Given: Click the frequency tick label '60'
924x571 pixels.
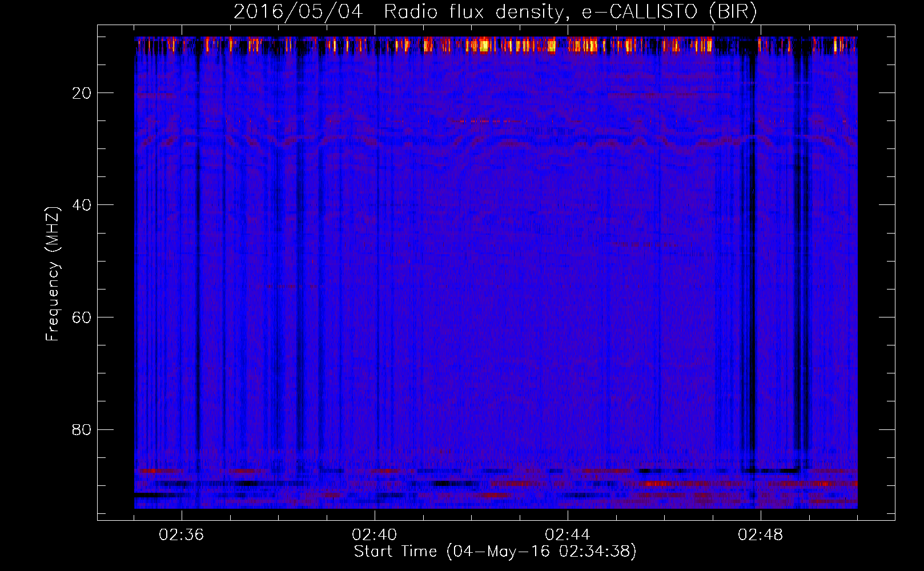Looking at the screenshot, I should [x=82, y=317].
